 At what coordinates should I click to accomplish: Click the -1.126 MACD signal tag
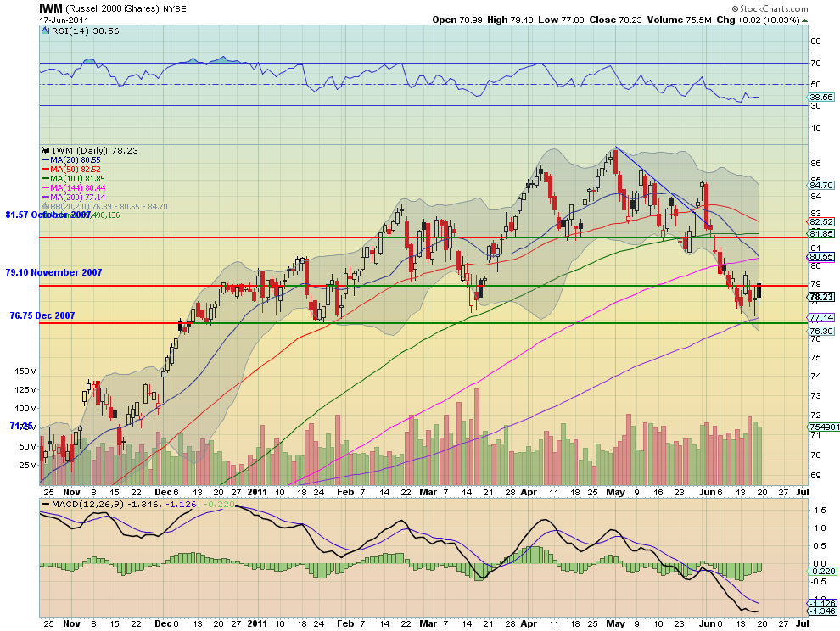(822, 603)
